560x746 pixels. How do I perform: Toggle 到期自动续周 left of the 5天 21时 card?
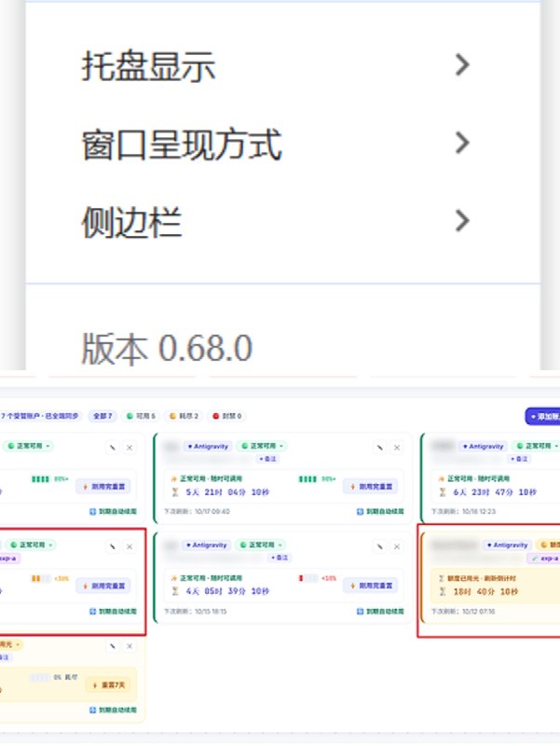113,511
